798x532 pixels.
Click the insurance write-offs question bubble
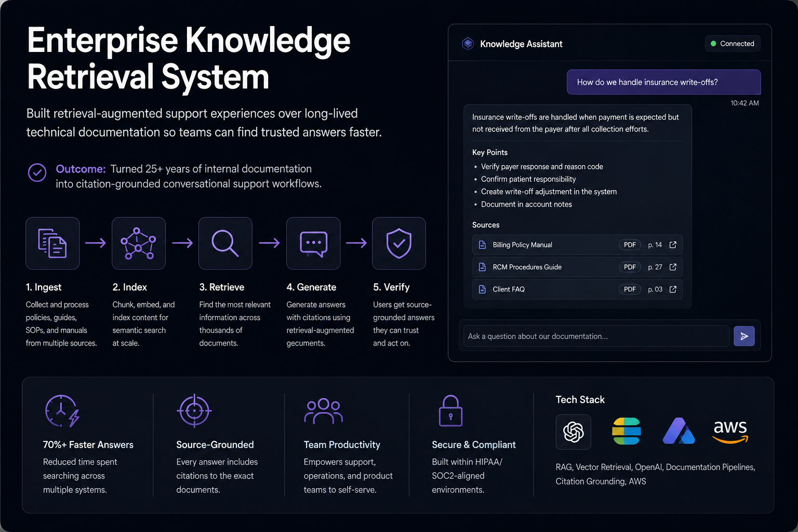tap(663, 82)
